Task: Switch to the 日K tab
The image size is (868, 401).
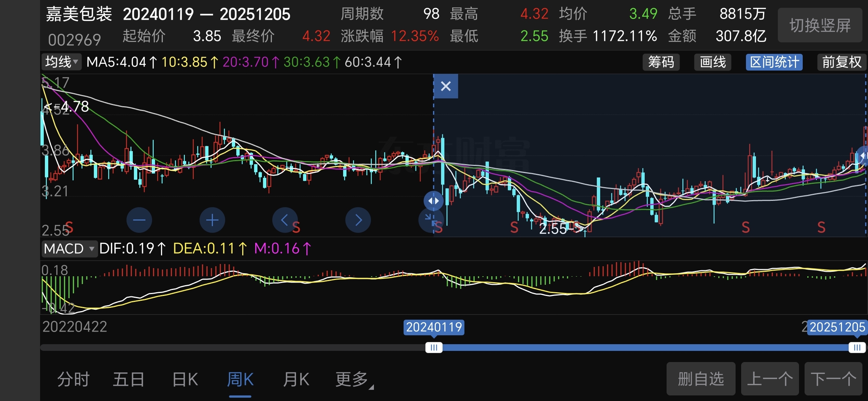Action: click(185, 379)
